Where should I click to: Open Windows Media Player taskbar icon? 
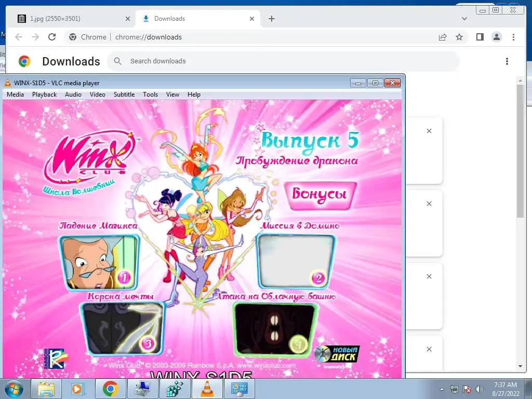click(x=77, y=389)
